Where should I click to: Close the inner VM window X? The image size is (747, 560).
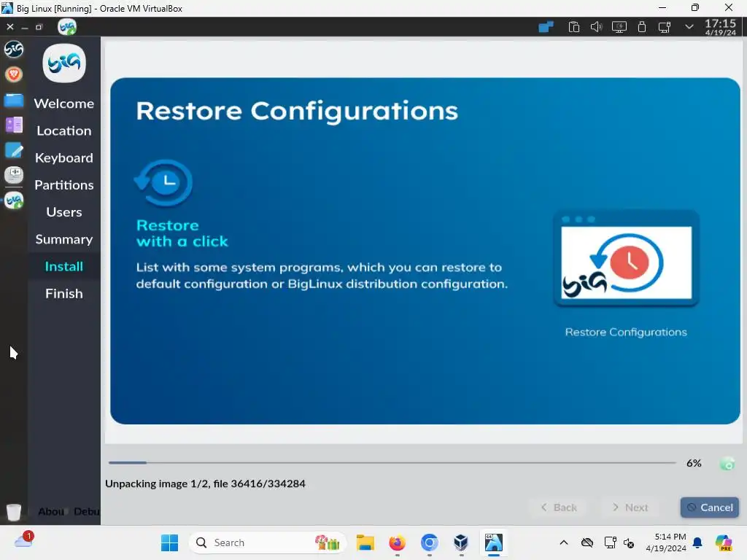(10, 27)
